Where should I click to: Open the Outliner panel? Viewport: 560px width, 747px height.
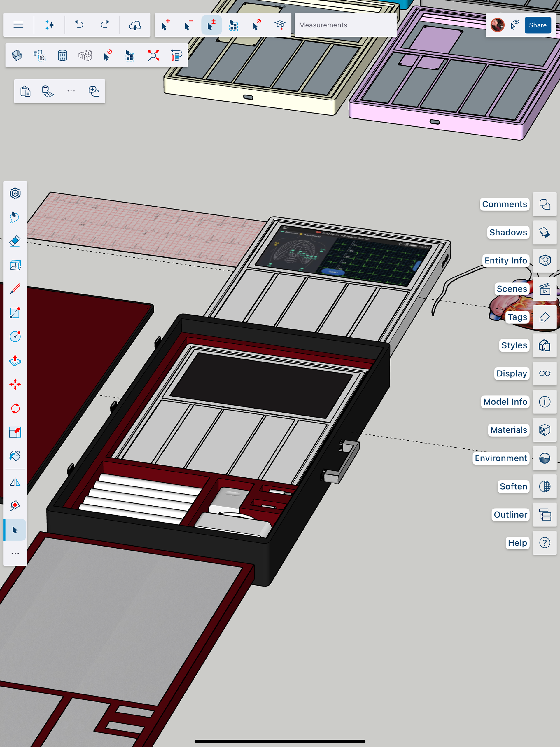[x=545, y=515]
